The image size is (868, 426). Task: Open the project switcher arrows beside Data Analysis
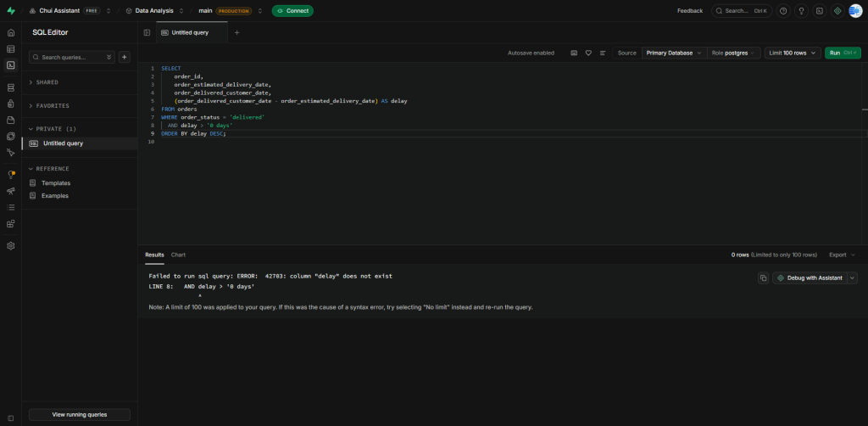coord(181,10)
